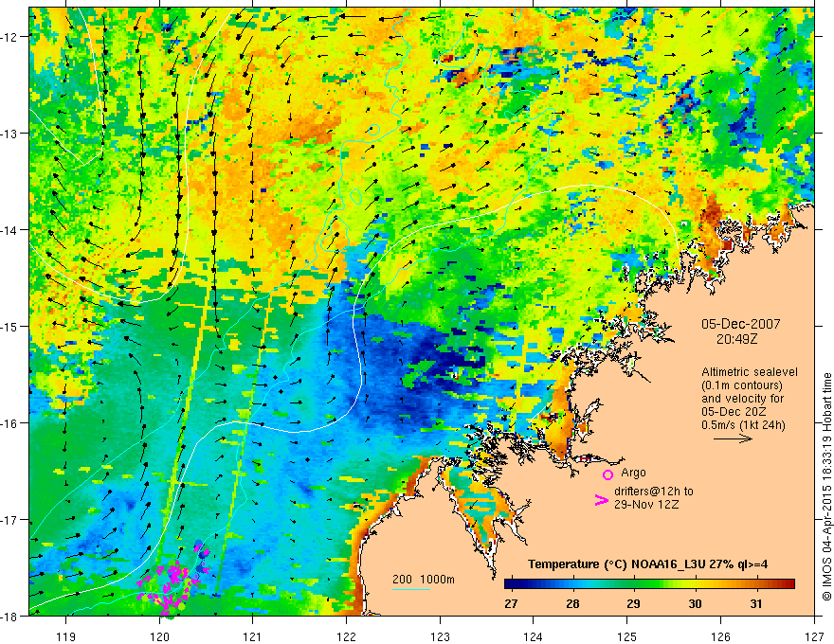Click latitude axis label -13
Image resolution: width=834 pixels, height=644 pixels.
point(10,134)
